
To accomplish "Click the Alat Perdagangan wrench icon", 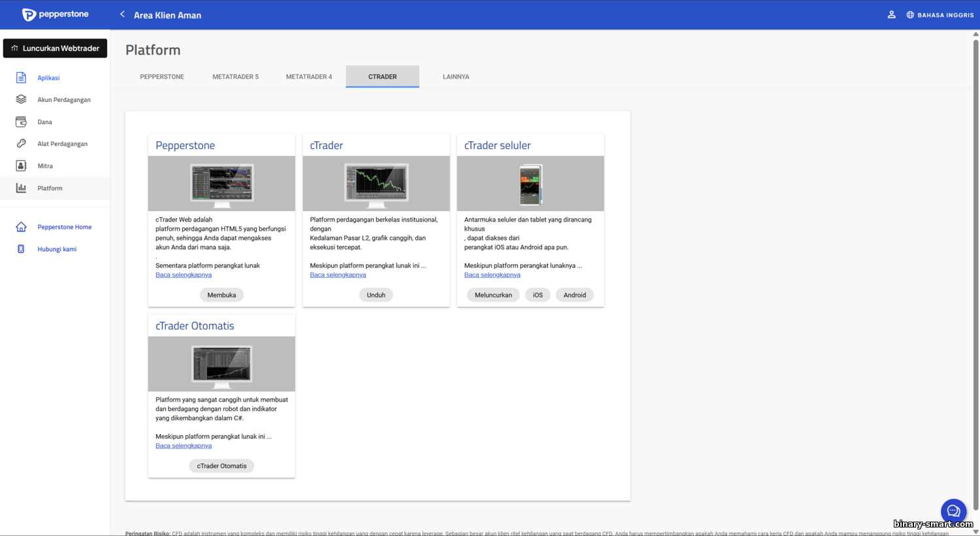I will (21, 144).
